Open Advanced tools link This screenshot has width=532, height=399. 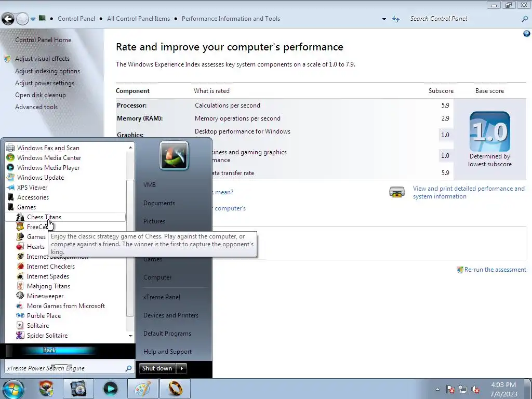[x=36, y=107]
